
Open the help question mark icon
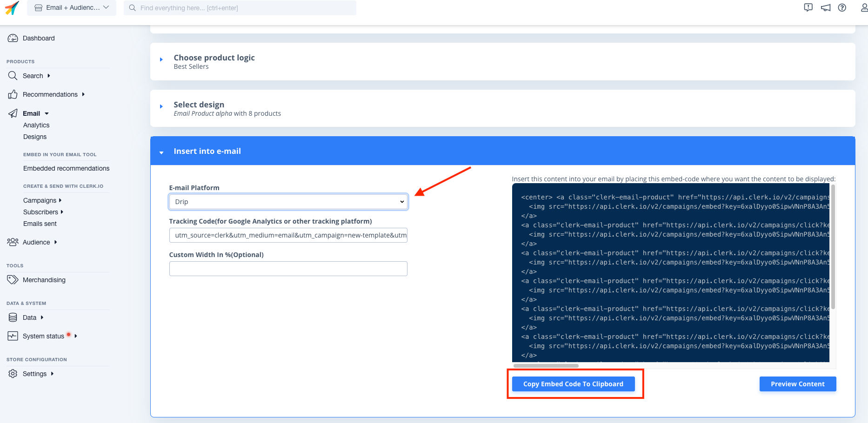842,7
